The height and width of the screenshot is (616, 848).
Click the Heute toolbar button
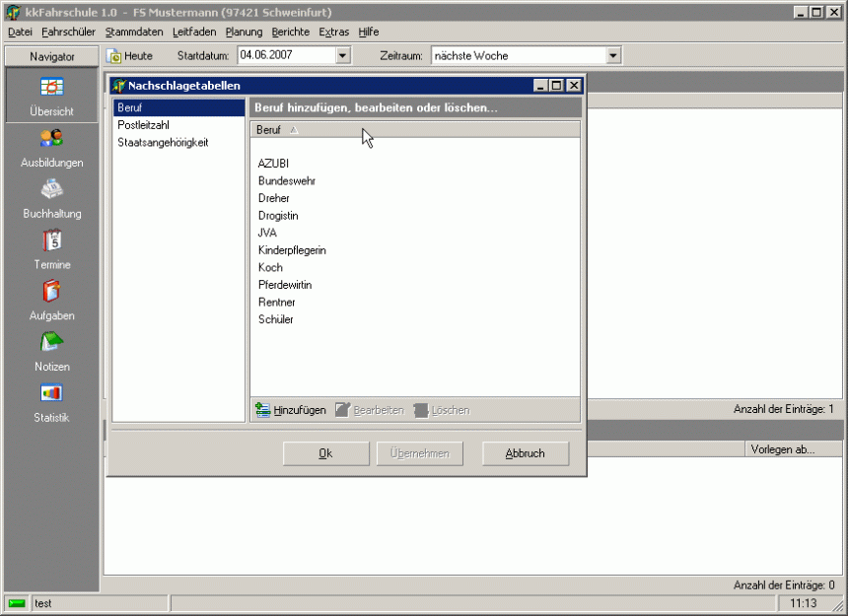point(130,56)
